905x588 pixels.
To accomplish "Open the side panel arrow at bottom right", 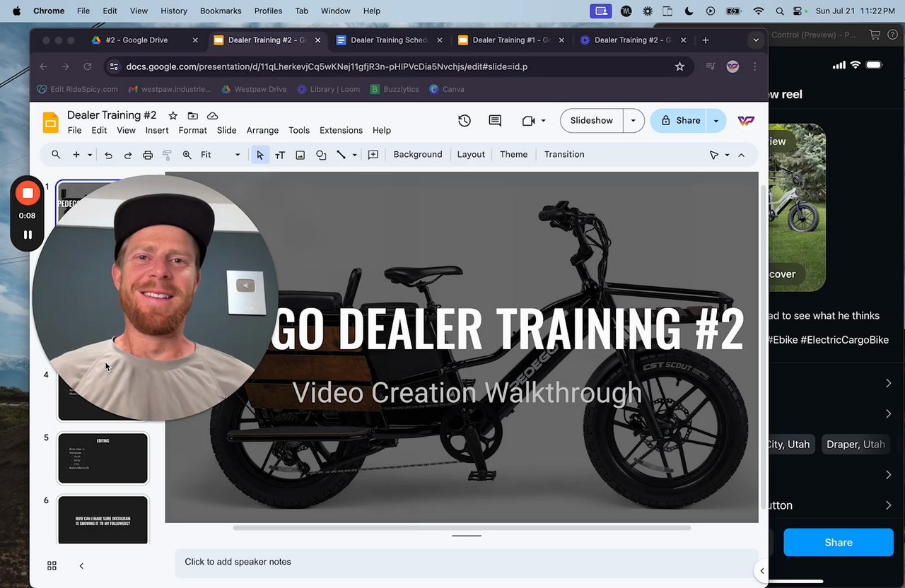I will 761,571.
